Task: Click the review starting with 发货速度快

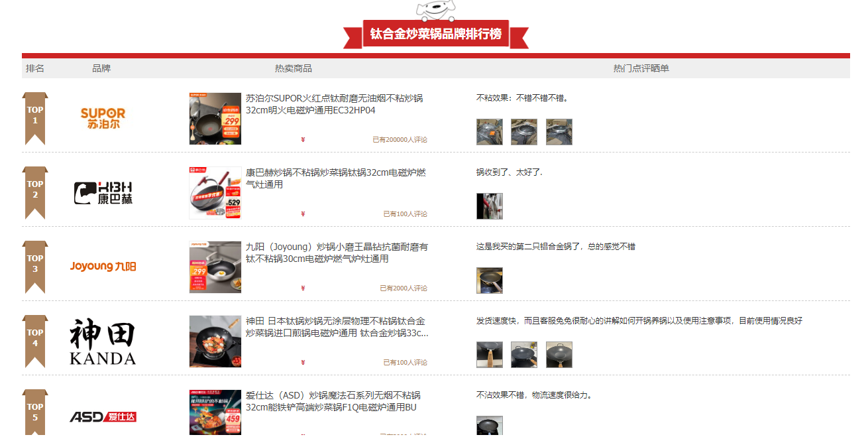Action: (639, 321)
